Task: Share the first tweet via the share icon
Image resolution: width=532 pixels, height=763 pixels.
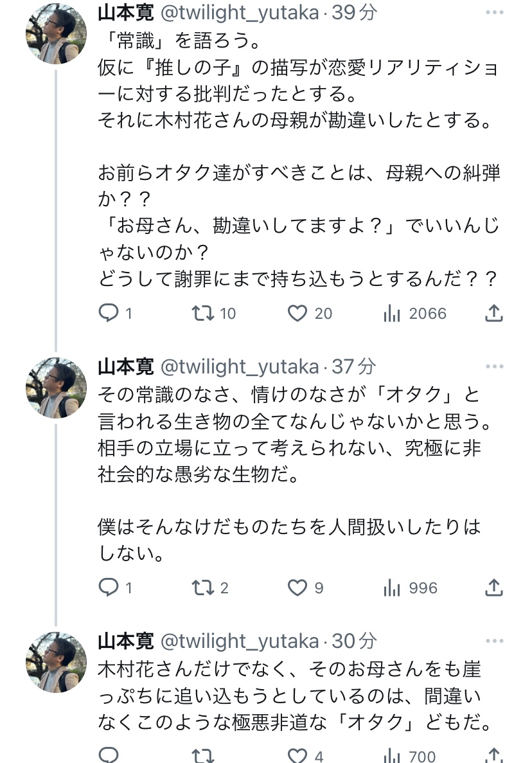Action: pyautogui.click(x=493, y=314)
